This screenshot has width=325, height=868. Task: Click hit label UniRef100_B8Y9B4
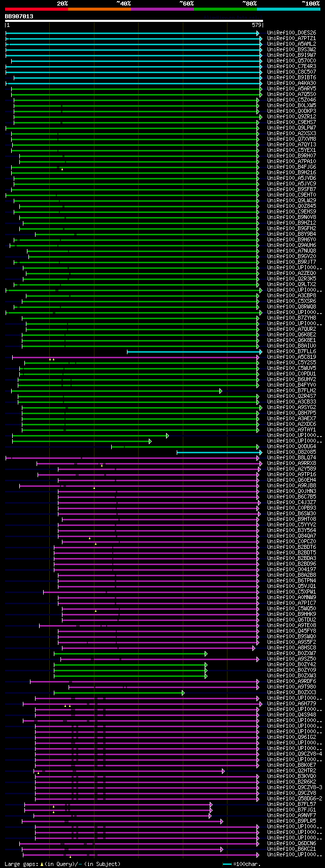[291, 234]
